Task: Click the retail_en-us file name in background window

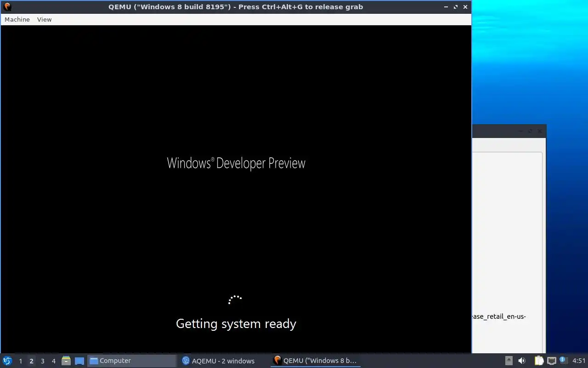Action: 499,316
